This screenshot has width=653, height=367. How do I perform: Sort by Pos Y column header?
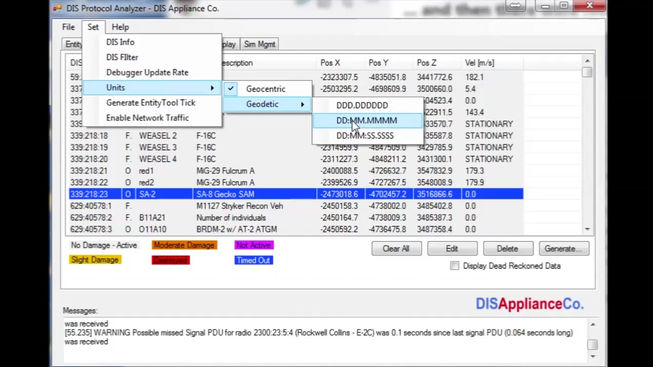point(389,63)
